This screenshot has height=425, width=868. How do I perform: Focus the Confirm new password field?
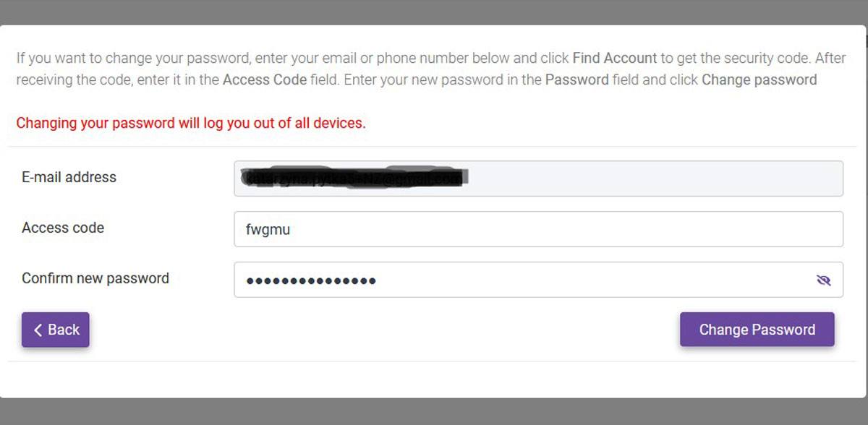pyautogui.click(x=538, y=280)
